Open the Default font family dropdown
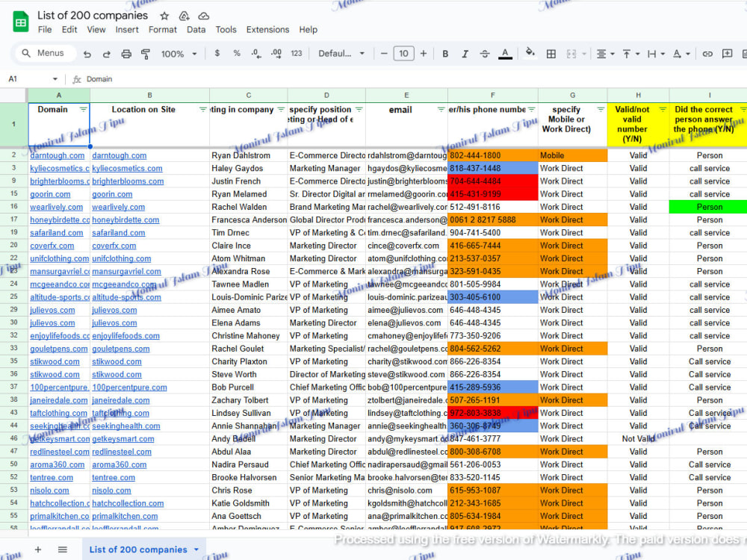Image resolution: width=747 pixels, height=560 pixels. [x=341, y=54]
